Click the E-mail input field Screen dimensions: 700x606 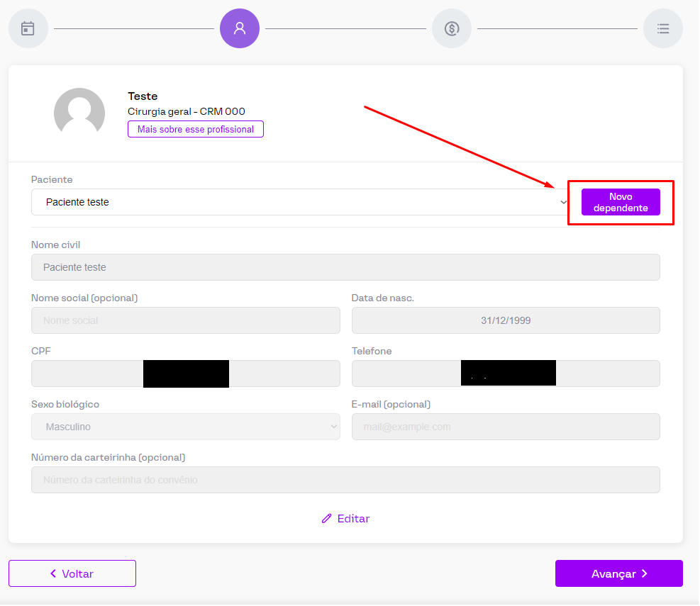[x=505, y=427]
